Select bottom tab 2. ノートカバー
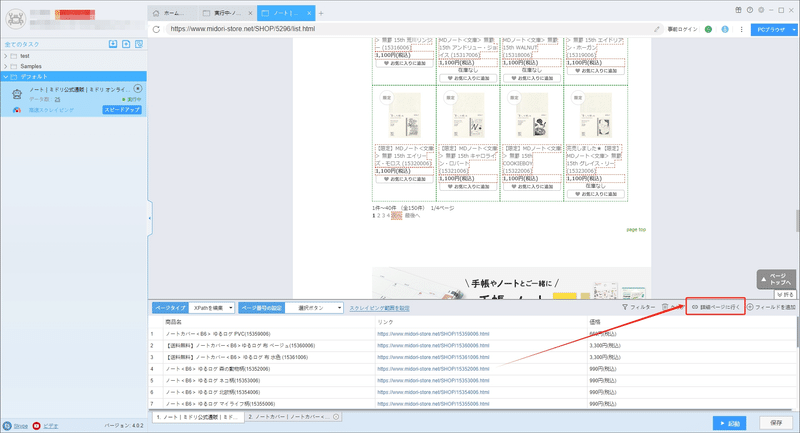The height and width of the screenshot is (433, 800). coord(292,417)
